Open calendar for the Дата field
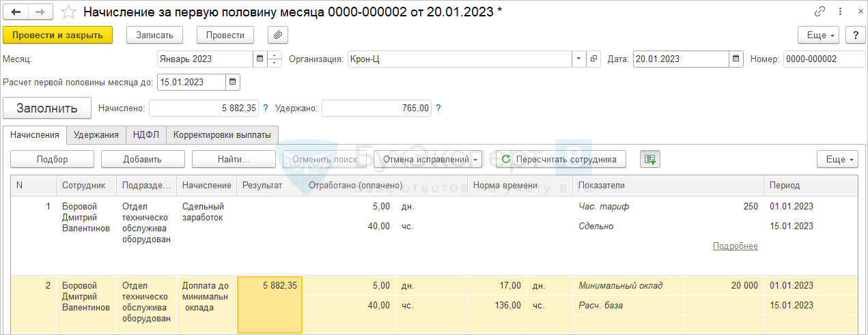This screenshot has width=868, height=335. pyautogui.click(x=736, y=59)
